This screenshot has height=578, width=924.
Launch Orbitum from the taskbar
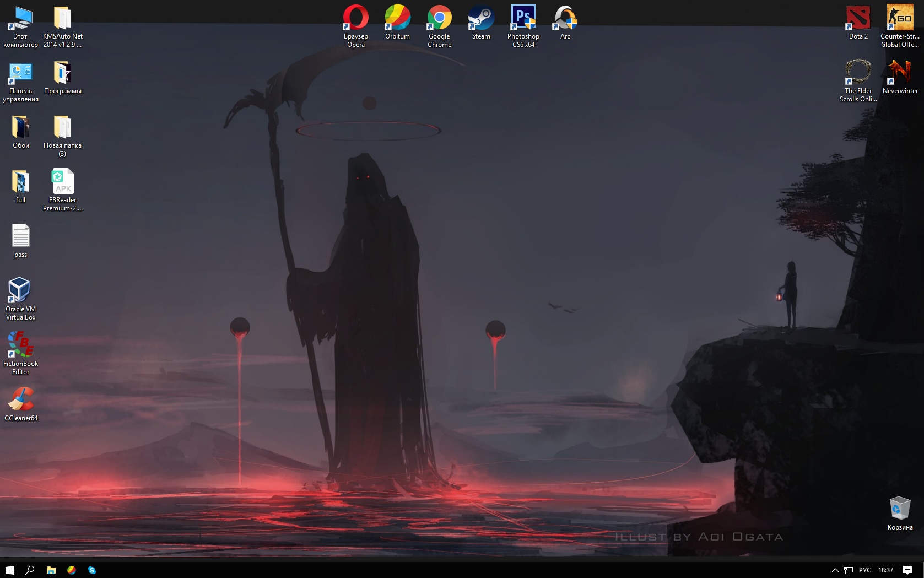pyautogui.click(x=72, y=570)
